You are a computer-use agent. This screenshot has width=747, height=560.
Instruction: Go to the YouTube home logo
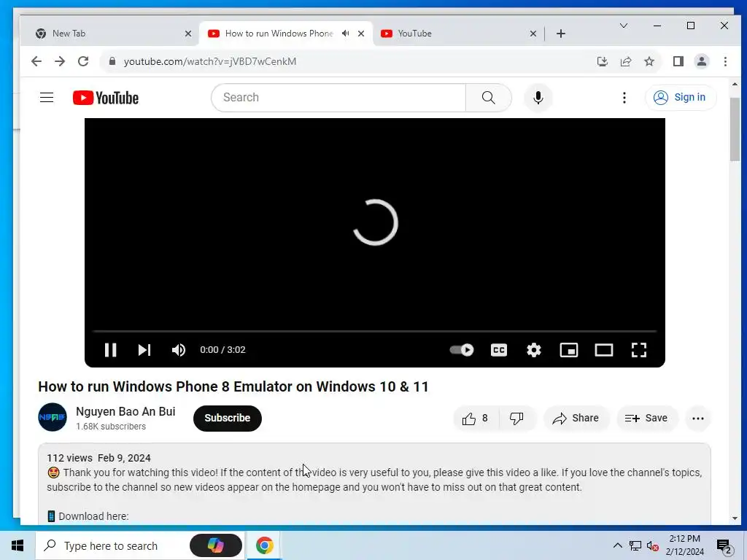coord(106,98)
